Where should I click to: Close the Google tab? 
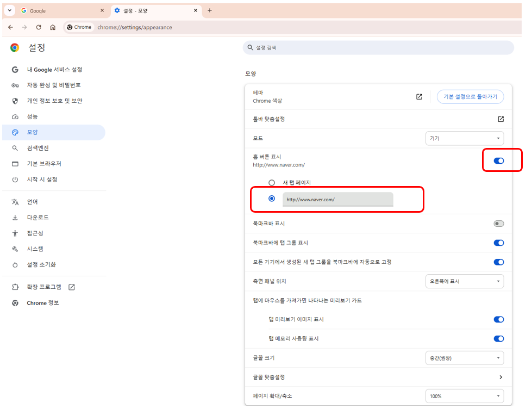[102, 10]
